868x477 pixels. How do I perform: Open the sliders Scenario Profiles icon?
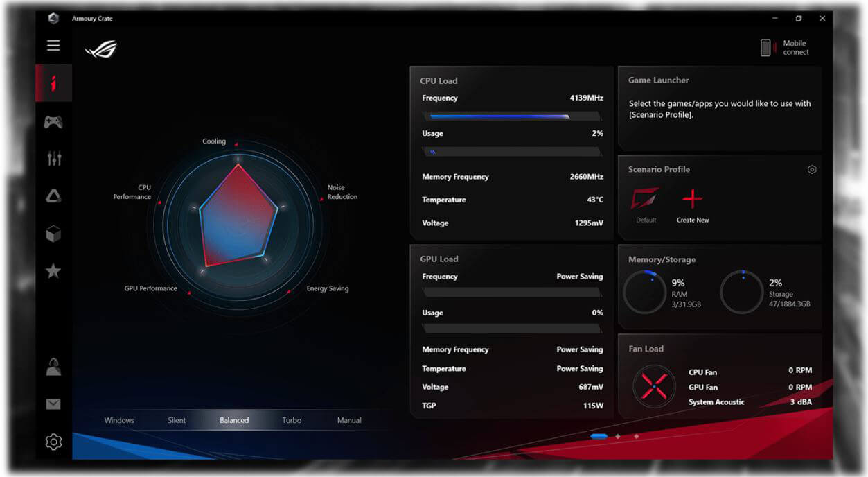(x=53, y=159)
